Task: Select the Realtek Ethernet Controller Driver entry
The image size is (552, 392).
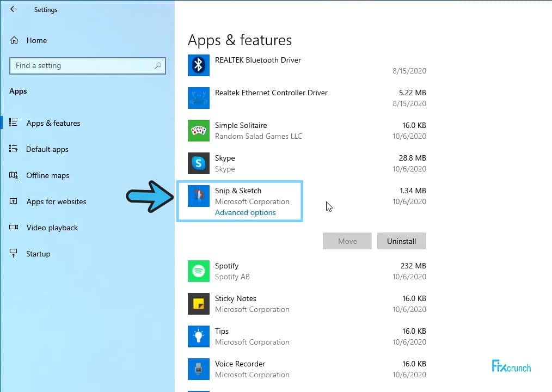Action: pyautogui.click(x=271, y=93)
